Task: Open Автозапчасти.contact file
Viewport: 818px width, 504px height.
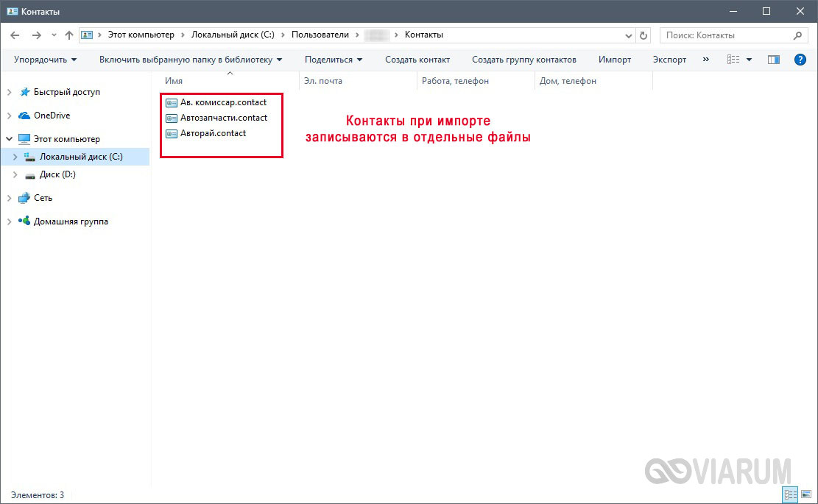Action: click(223, 118)
